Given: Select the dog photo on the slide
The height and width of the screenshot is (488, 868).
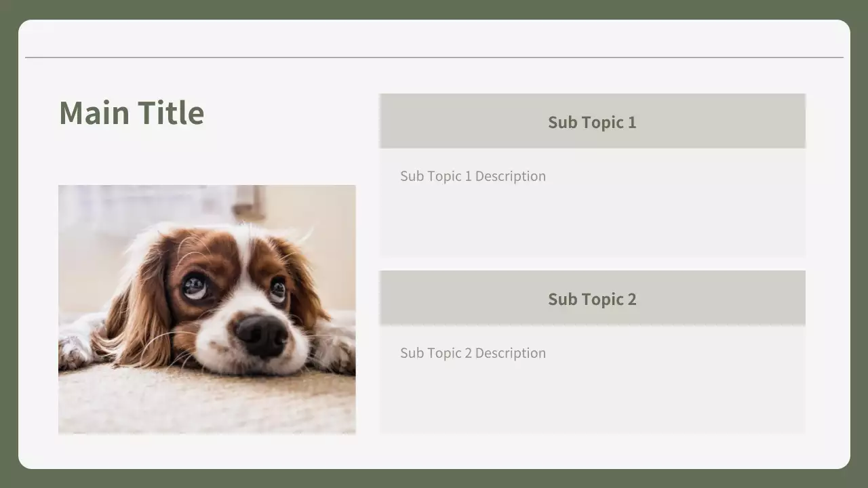Looking at the screenshot, I should click(x=207, y=309).
